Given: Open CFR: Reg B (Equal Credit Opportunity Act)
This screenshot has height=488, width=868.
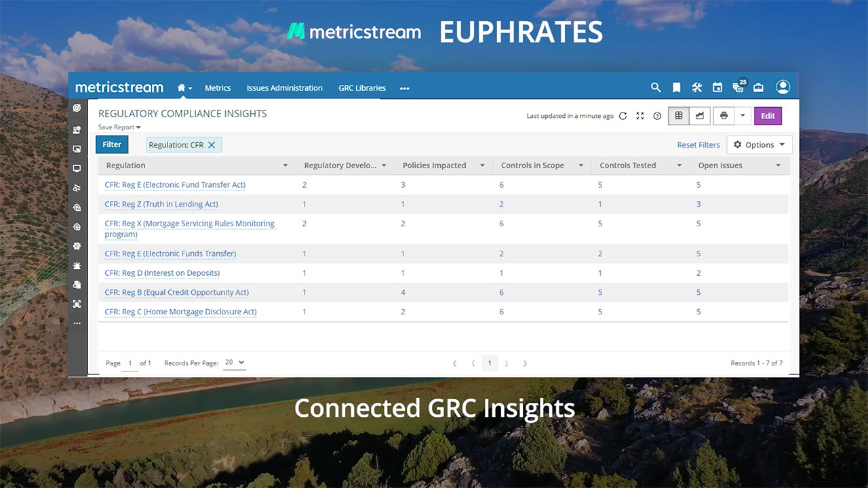Looking at the screenshot, I should pos(176,293).
